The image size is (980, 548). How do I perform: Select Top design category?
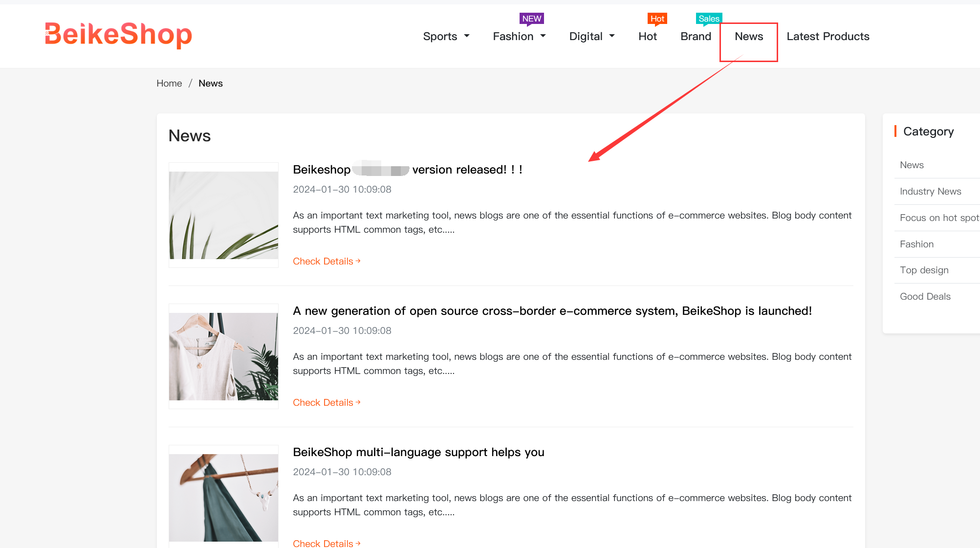click(x=924, y=270)
